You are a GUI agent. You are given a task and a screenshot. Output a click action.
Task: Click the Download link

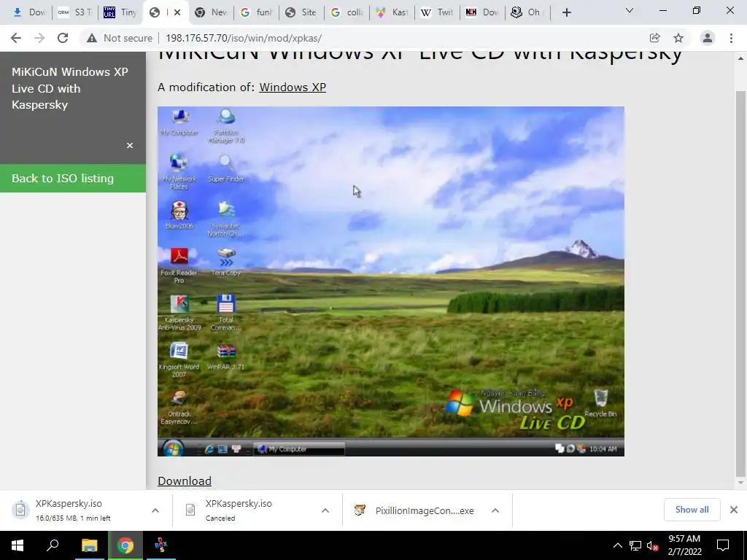pyautogui.click(x=185, y=481)
